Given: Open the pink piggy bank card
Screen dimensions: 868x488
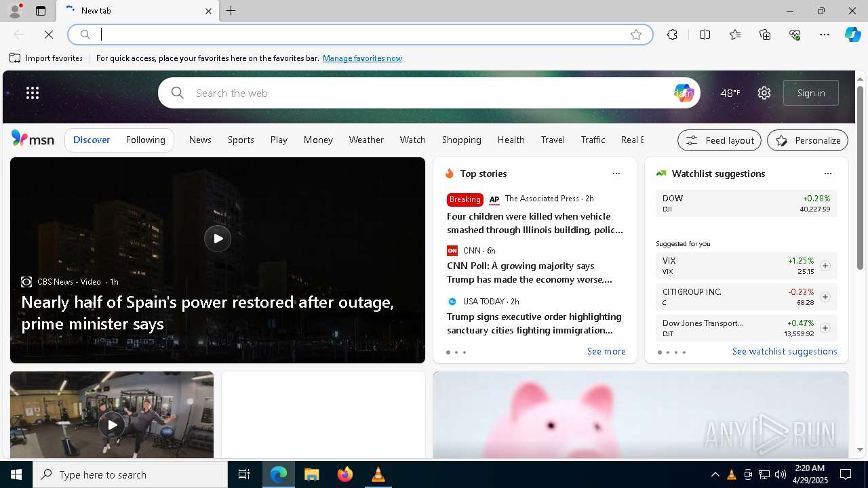Looking at the screenshot, I should [641, 415].
